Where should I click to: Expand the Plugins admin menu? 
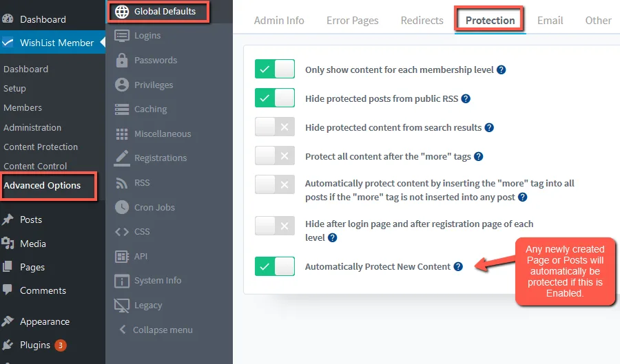click(x=35, y=345)
